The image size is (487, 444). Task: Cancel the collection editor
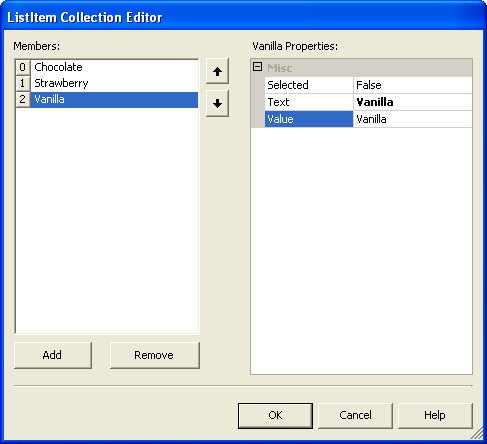coord(355,415)
